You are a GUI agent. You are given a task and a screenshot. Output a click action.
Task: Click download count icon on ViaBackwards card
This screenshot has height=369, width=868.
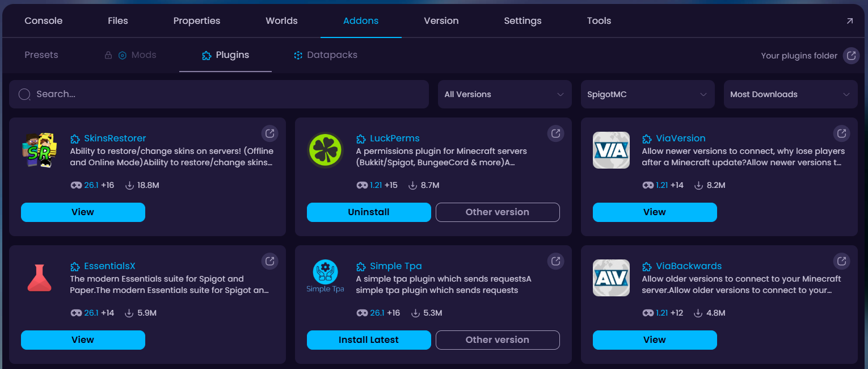pyautogui.click(x=698, y=313)
